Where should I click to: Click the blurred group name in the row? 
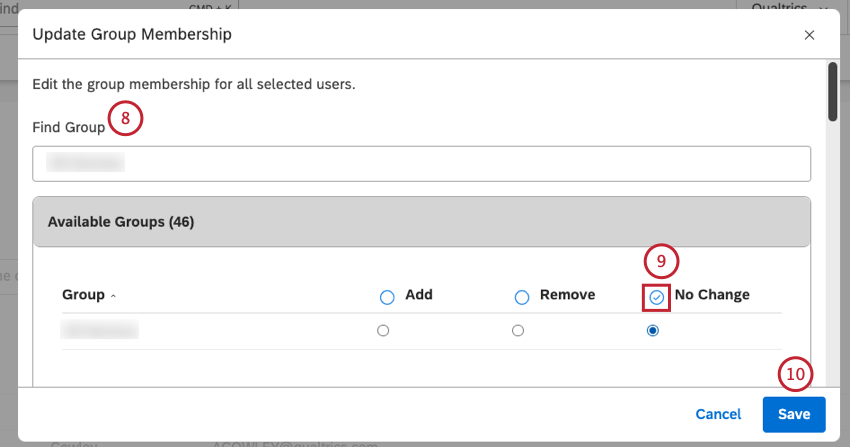coord(100,330)
